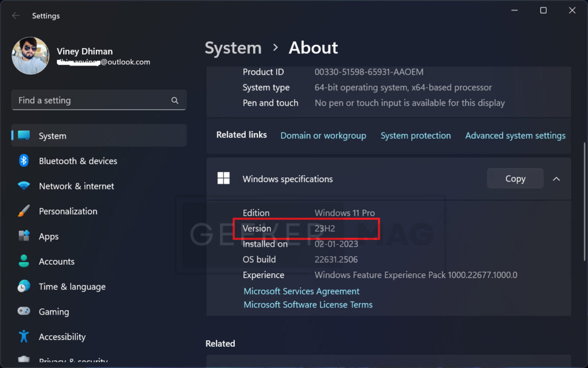Click the Find a setting search field

[x=99, y=100]
